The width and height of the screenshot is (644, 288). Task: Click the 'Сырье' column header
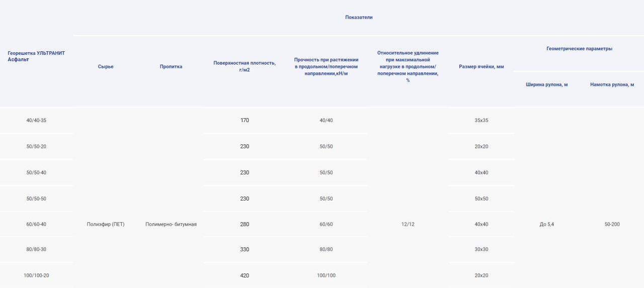[x=106, y=66]
